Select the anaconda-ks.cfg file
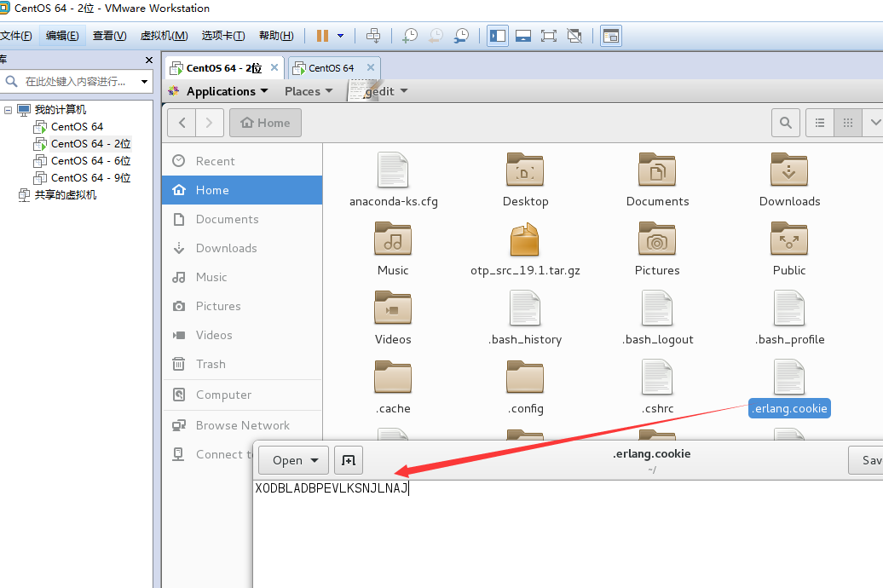883x588 pixels. point(393,180)
